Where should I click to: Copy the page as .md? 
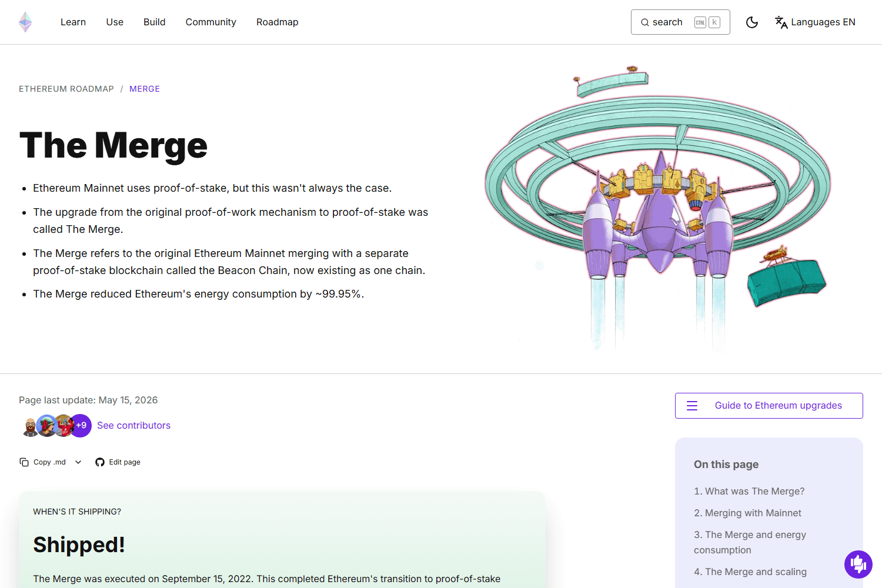pyautogui.click(x=43, y=462)
